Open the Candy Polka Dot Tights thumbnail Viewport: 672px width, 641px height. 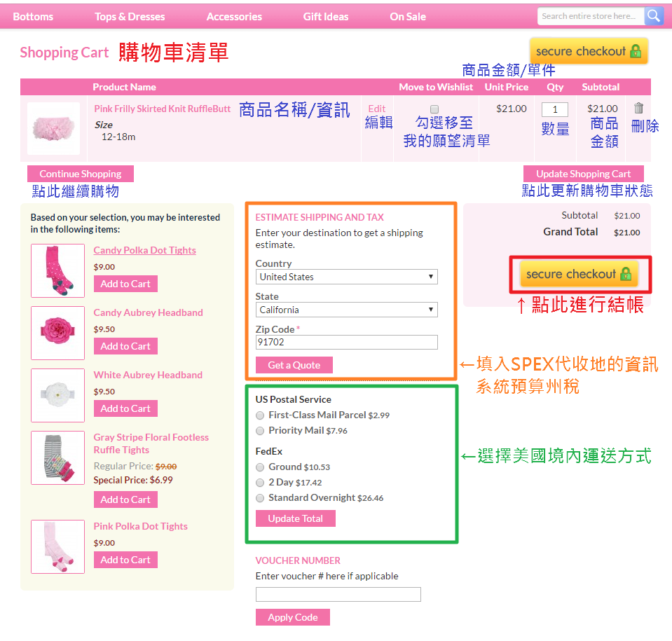point(58,271)
